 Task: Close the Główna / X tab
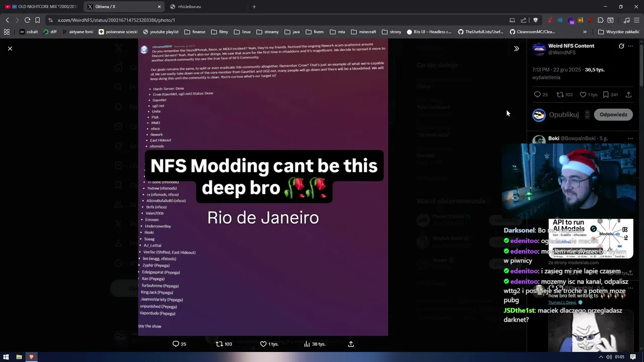pyautogui.click(x=159, y=7)
